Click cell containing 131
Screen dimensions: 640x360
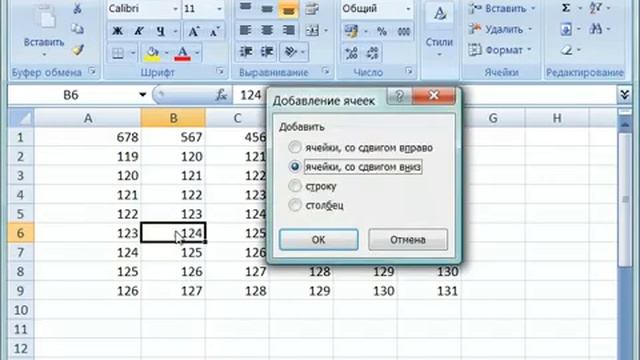point(430,291)
